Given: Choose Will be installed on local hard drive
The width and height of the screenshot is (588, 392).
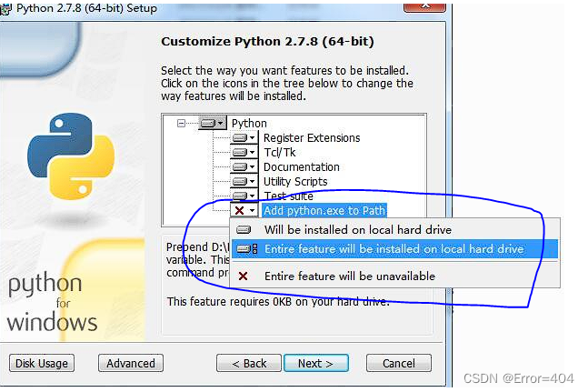Looking at the screenshot, I should click(394, 229).
